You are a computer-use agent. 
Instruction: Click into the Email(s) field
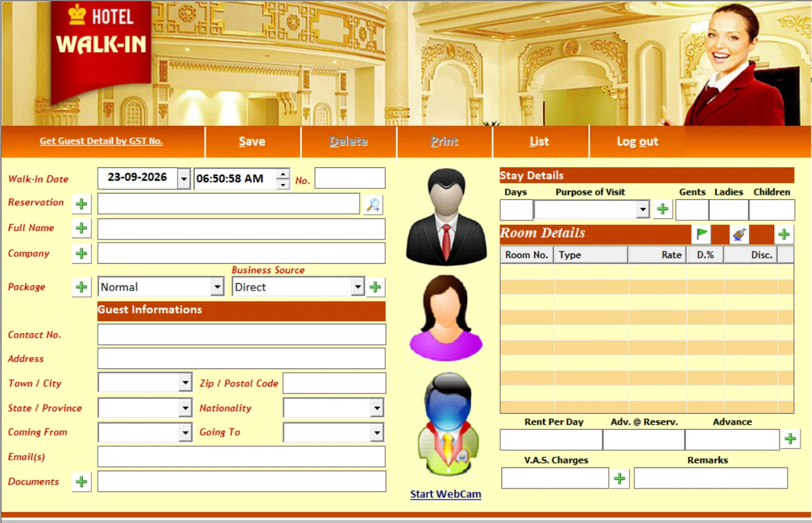pyautogui.click(x=241, y=457)
